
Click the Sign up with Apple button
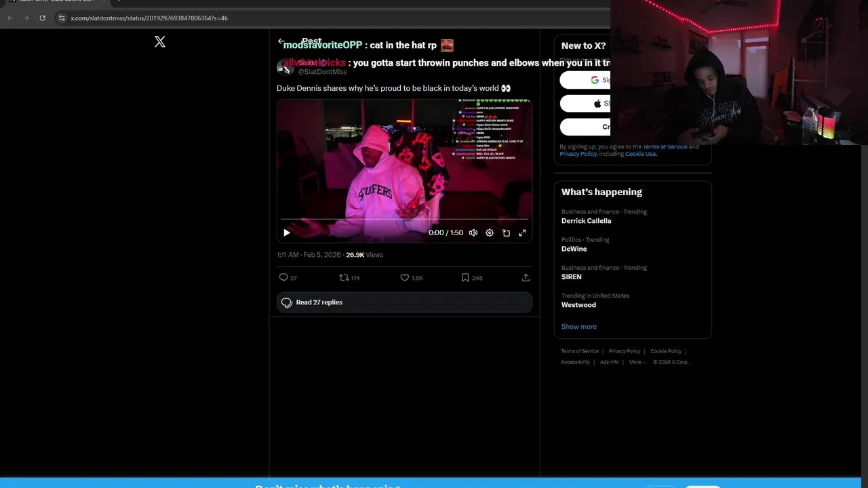[x=585, y=104]
